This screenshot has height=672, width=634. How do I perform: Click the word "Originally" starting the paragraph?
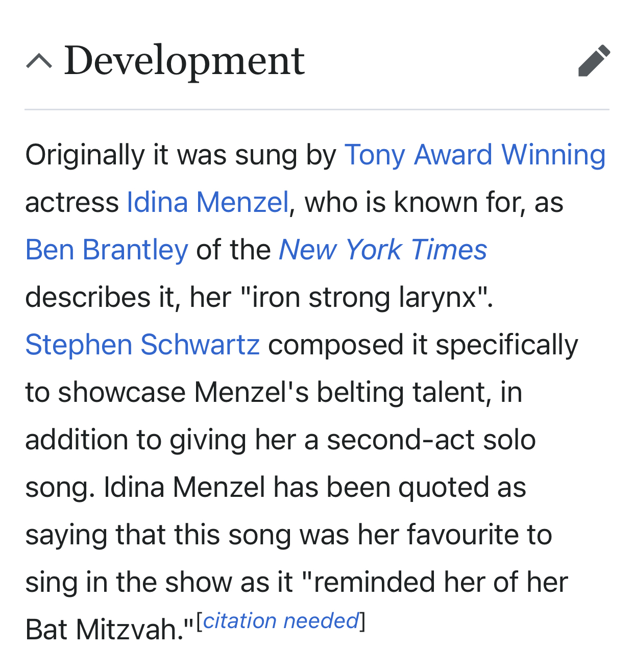pos(85,155)
